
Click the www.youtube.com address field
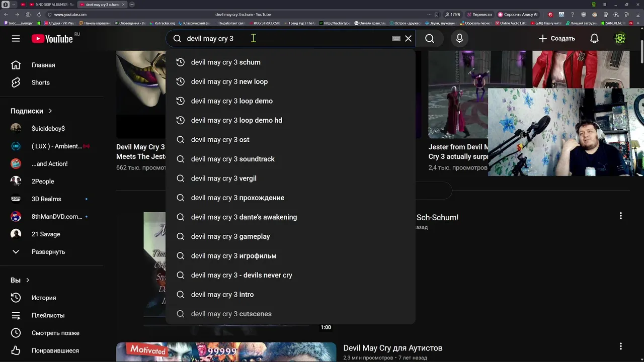click(x=70, y=15)
